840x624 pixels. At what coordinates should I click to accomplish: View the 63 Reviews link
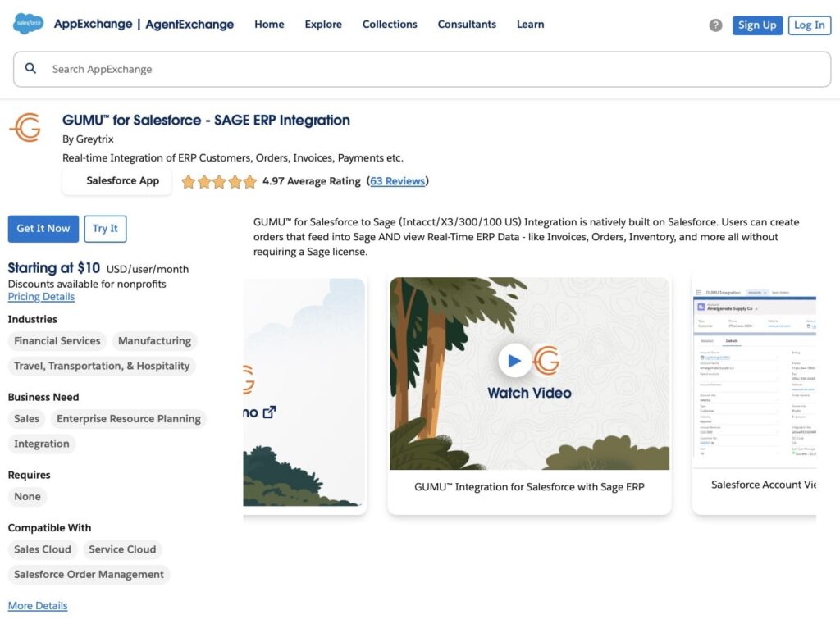click(398, 181)
